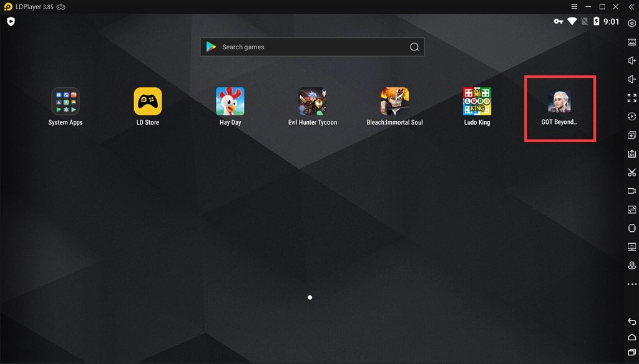Decrease volume with sidebar speaker minus
This screenshot has height=364, width=639.
pos(632,79)
